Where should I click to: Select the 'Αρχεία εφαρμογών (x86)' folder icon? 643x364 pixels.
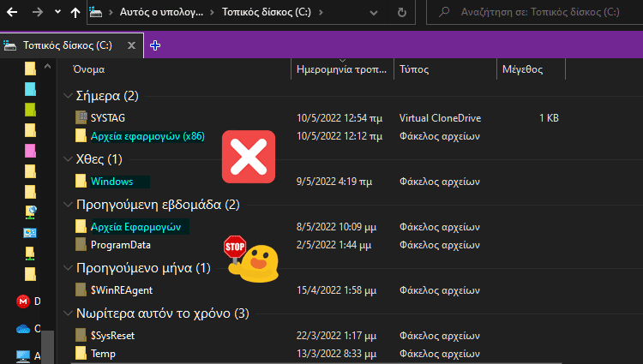81,135
